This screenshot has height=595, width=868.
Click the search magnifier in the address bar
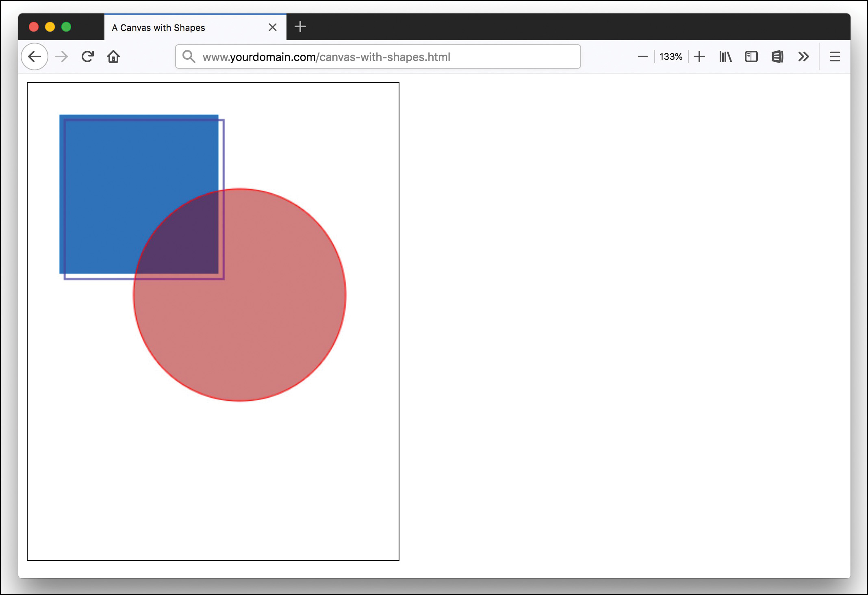[189, 57]
